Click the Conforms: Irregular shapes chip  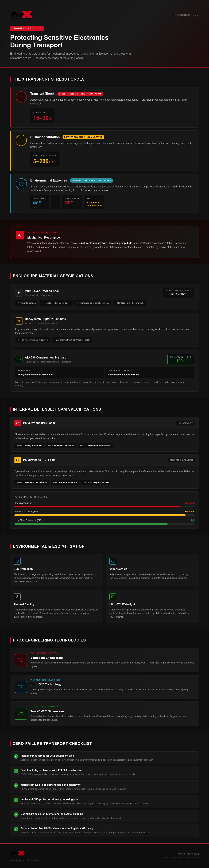[x=96, y=482]
